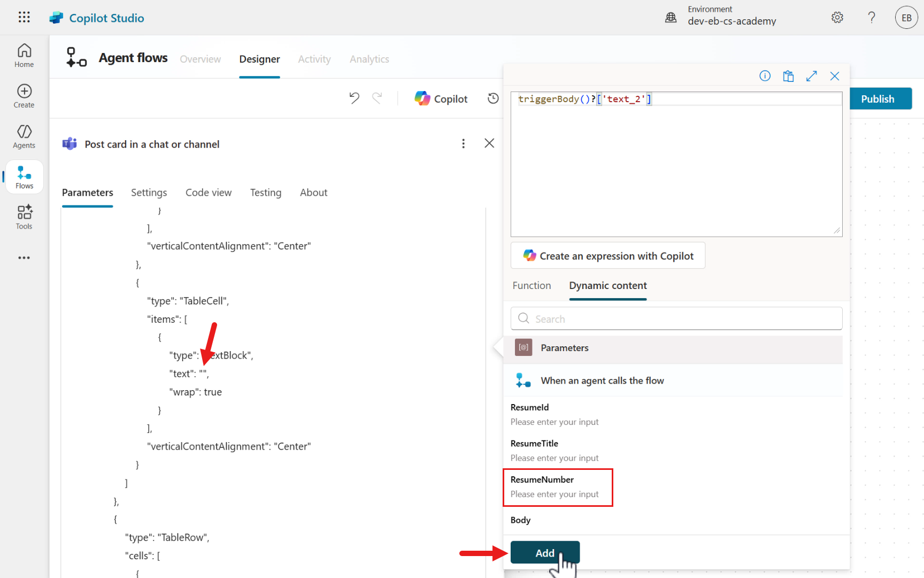Click the Add button
Image resolution: width=924 pixels, height=578 pixels.
click(545, 553)
